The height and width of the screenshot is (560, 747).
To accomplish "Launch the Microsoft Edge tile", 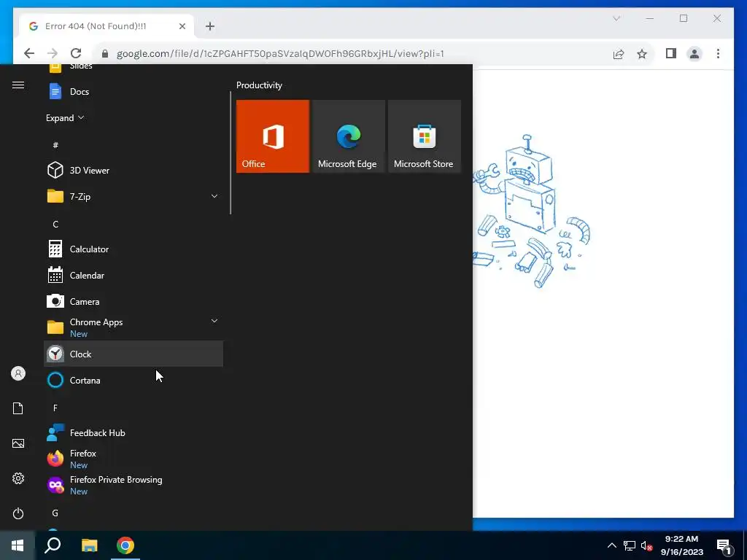I will point(348,136).
